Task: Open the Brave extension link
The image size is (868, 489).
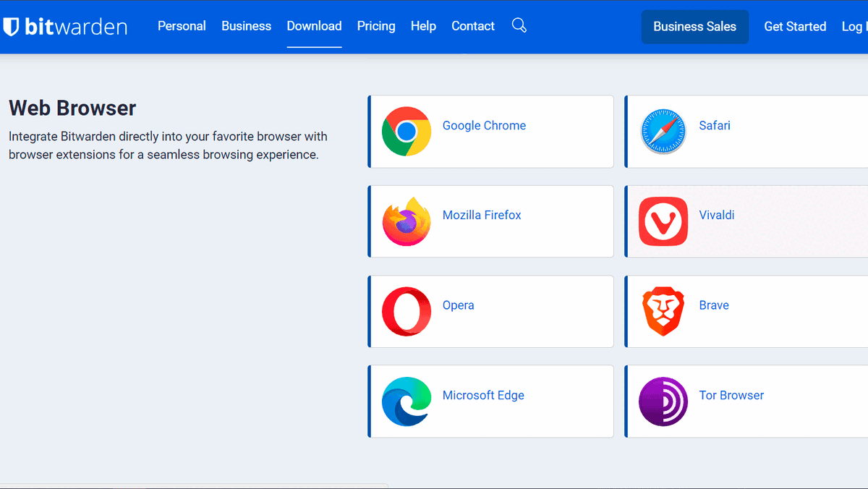Action: (x=714, y=305)
